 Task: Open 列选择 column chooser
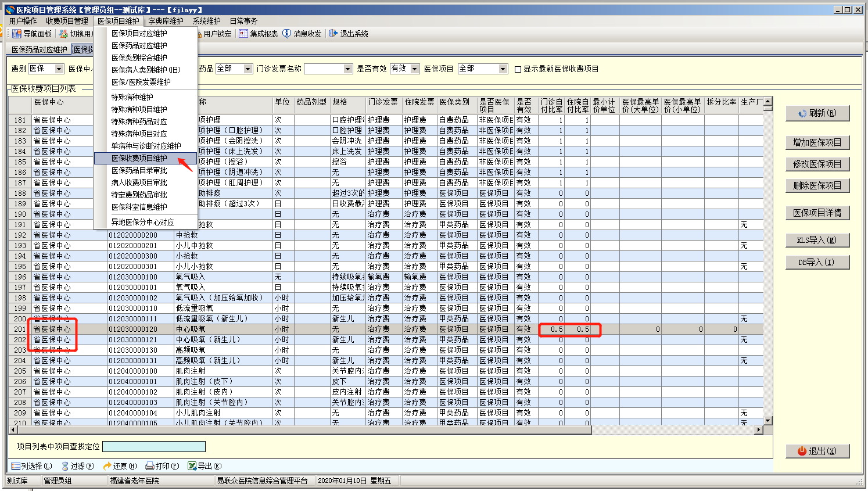click(x=31, y=466)
